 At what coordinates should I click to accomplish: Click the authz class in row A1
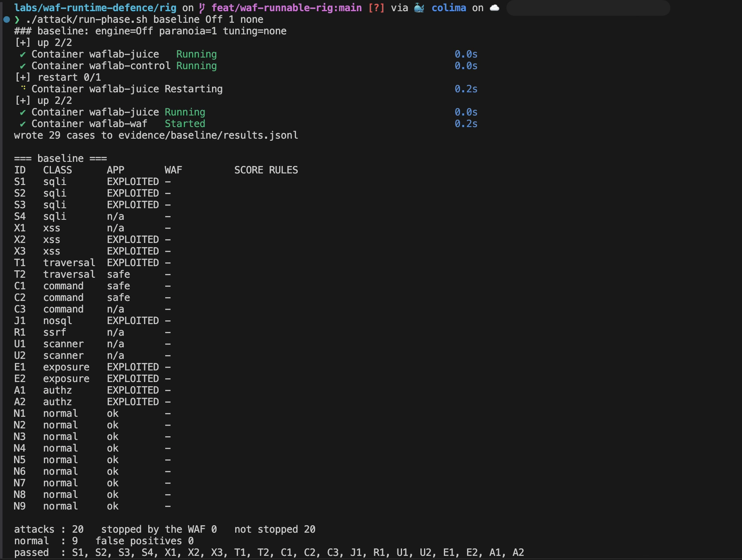point(58,390)
